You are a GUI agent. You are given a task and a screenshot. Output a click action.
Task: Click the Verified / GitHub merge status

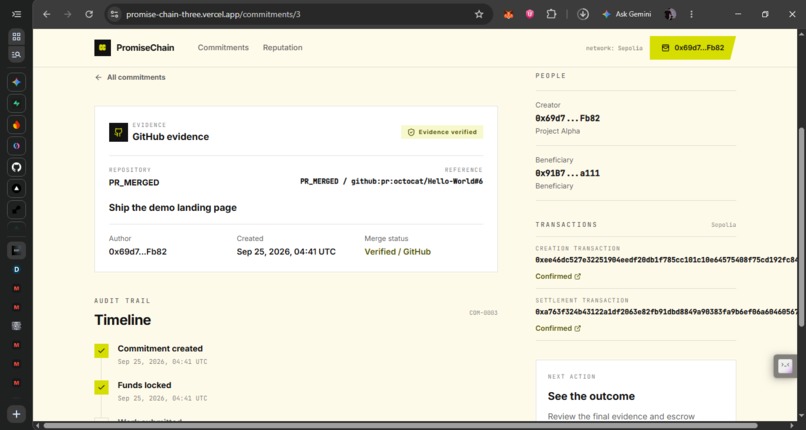point(398,252)
